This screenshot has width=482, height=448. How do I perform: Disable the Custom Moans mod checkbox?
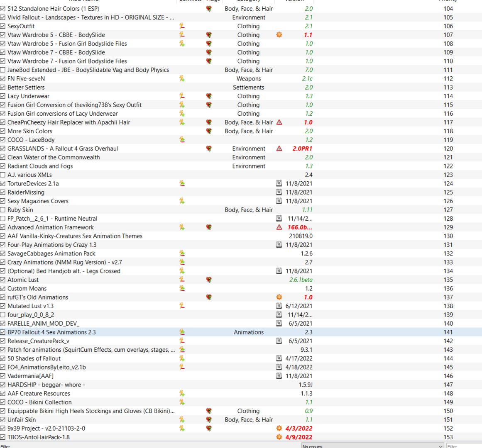pyautogui.click(x=3, y=289)
